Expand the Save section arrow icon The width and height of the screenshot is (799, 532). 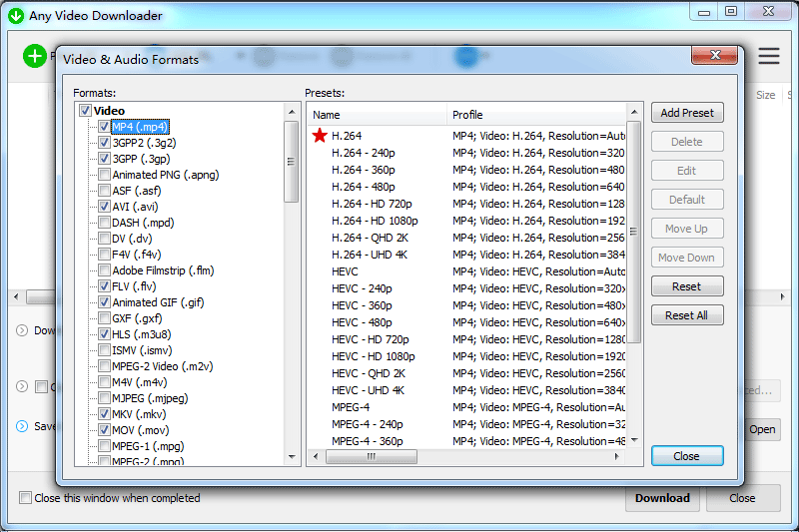[22, 426]
